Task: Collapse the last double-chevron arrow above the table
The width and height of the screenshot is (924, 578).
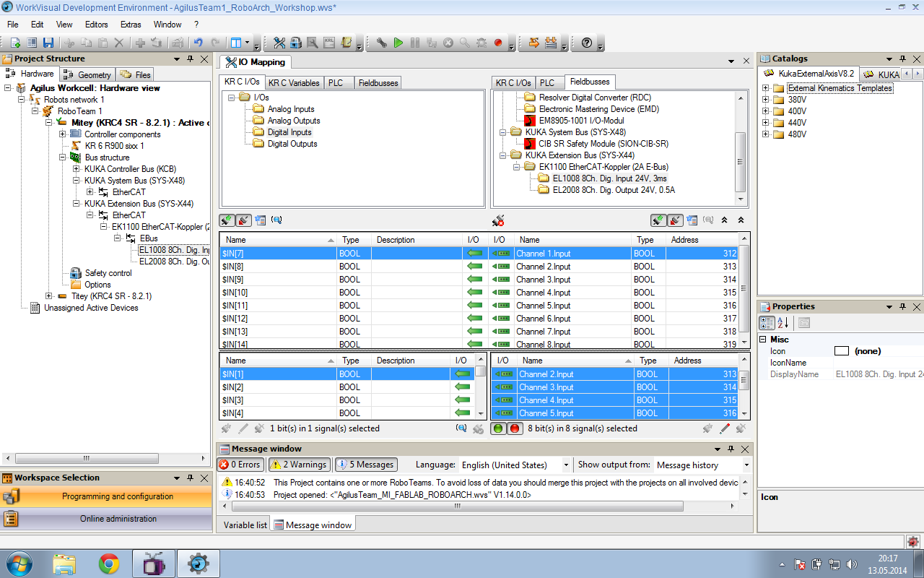Action: point(741,220)
